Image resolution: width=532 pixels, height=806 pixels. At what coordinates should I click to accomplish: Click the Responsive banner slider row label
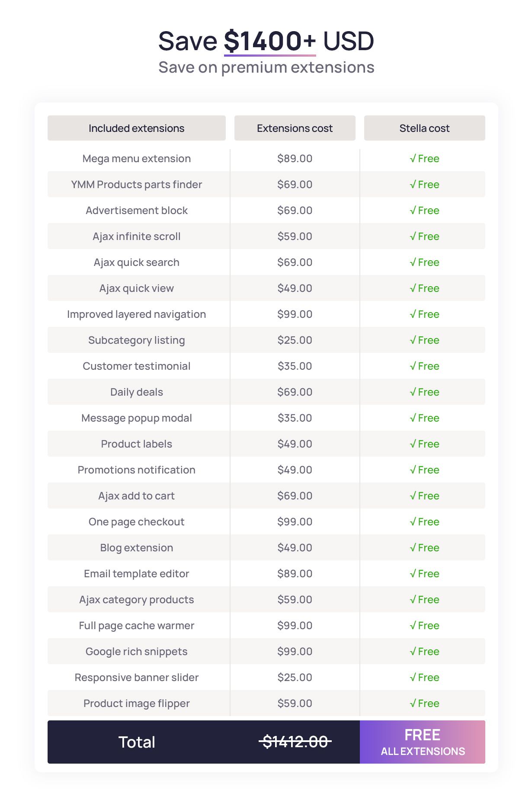pos(136,678)
